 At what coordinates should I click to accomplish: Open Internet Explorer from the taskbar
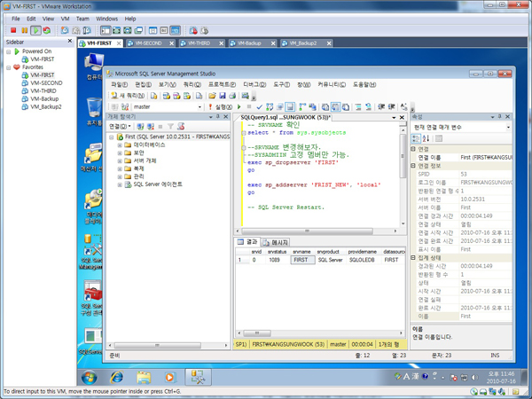tap(117, 378)
